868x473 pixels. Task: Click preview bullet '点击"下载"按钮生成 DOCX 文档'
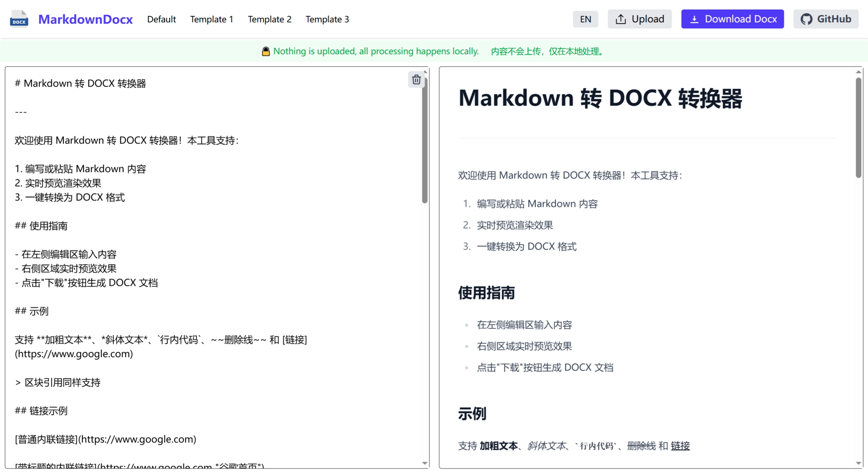(x=545, y=367)
